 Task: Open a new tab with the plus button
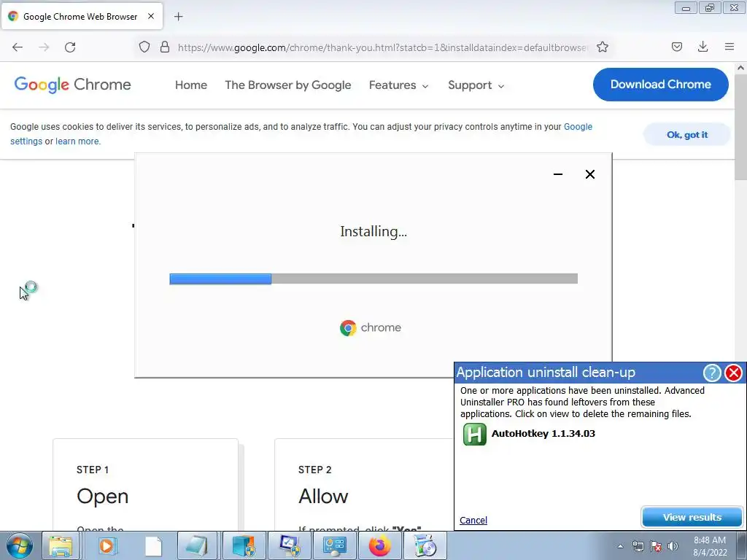[178, 17]
